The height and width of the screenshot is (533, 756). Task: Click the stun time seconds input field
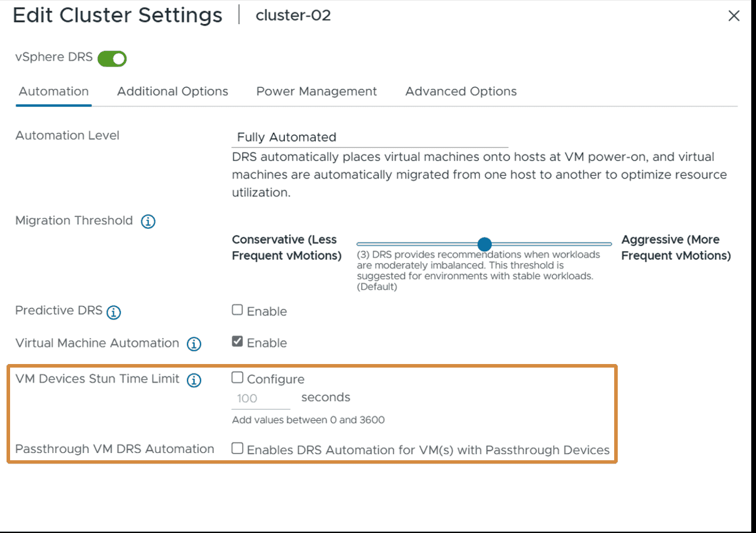[x=260, y=398]
